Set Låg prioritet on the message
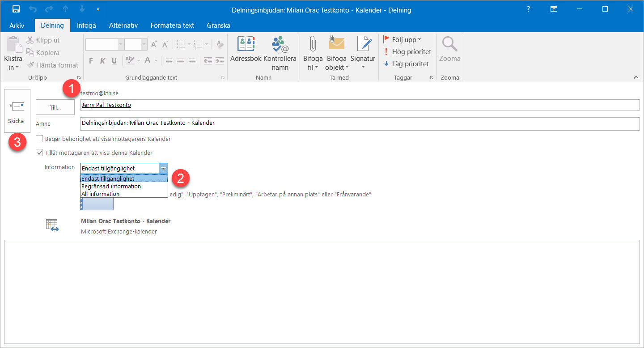The image size is (644, 348). 407,64
